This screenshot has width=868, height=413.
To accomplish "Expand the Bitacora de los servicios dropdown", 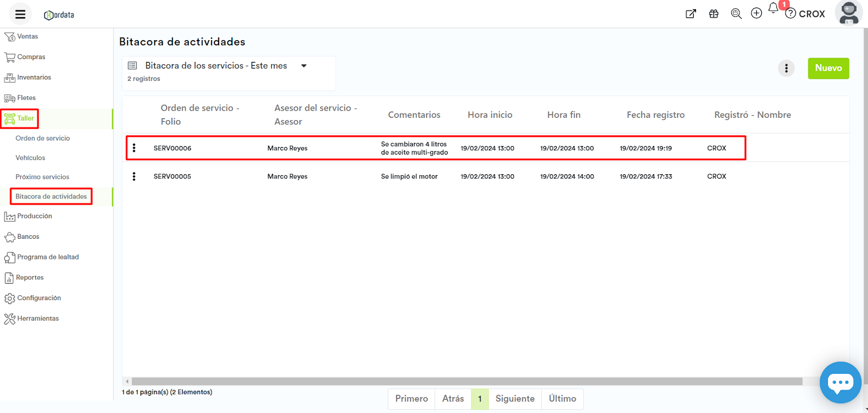I will 304,66.
